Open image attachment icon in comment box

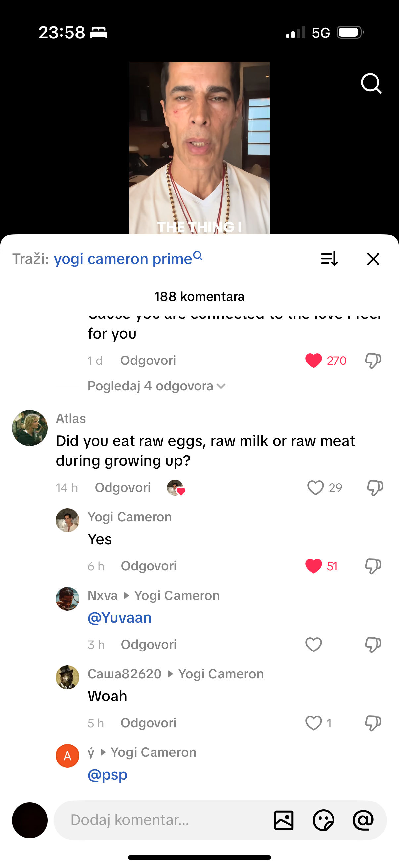click(x=284, y=820)
